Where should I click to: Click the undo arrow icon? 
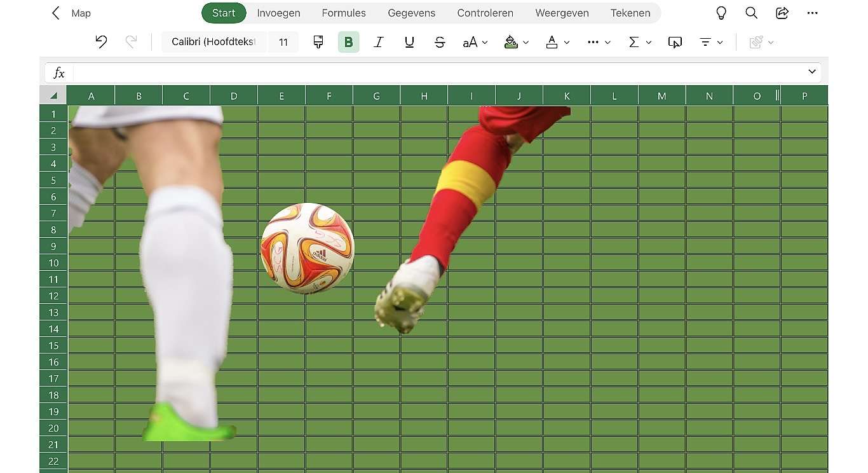102,42
